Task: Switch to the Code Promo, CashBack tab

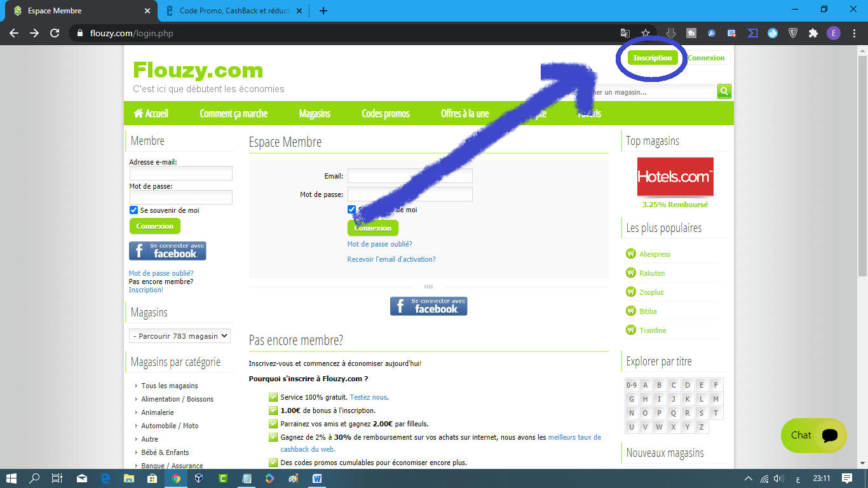Action: coord(233,11)
